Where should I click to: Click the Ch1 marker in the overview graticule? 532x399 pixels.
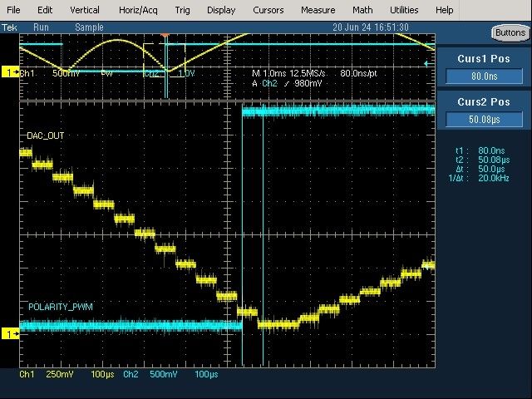(10, 72)
